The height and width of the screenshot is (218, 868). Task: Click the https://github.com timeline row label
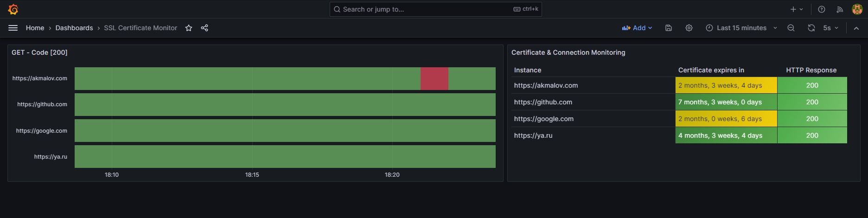(42, 104)
